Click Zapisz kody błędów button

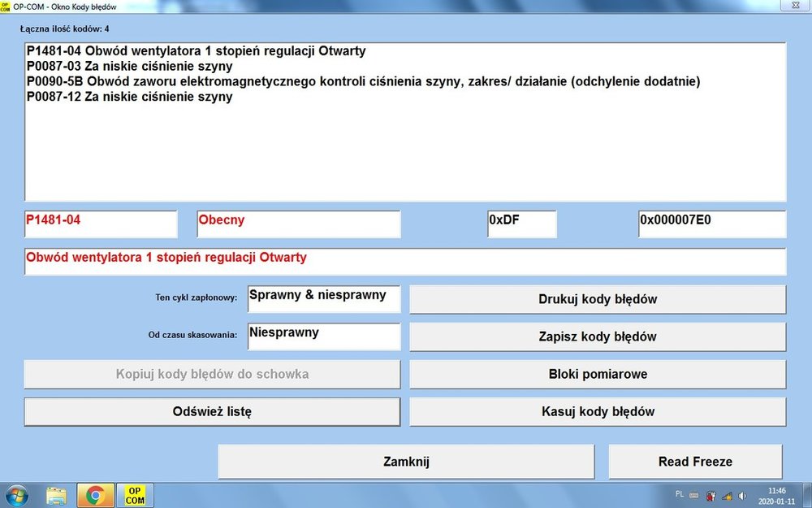(x=598, y=336)
